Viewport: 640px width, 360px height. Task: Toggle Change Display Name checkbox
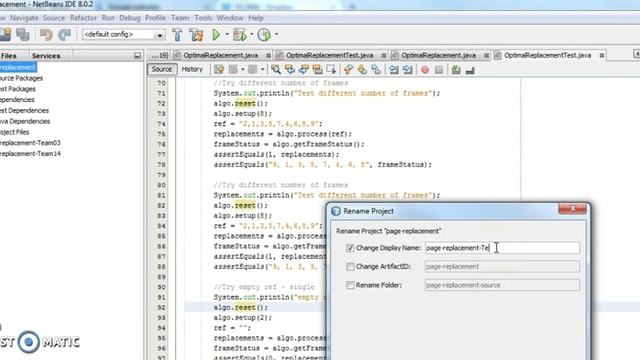(x=350, y=248)
